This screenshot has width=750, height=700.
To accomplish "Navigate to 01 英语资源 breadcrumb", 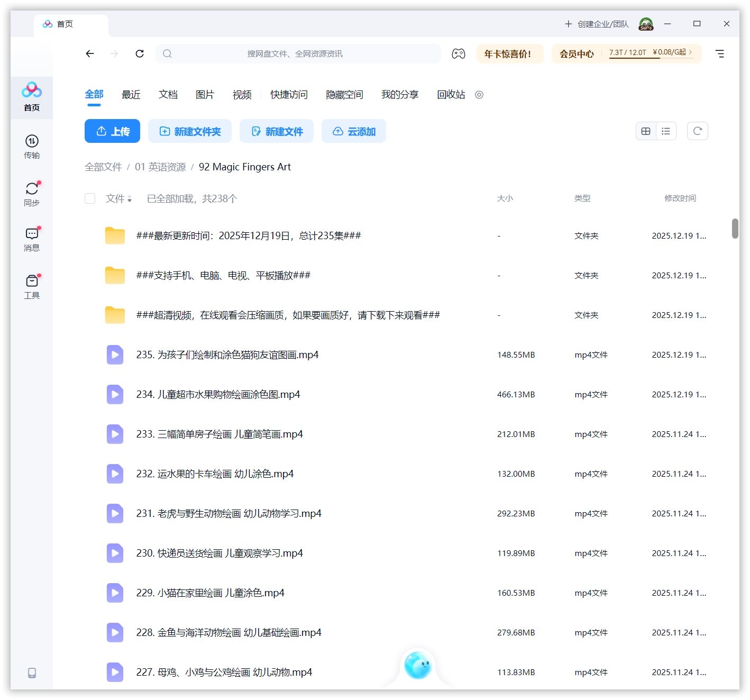I will click(160, 167).
